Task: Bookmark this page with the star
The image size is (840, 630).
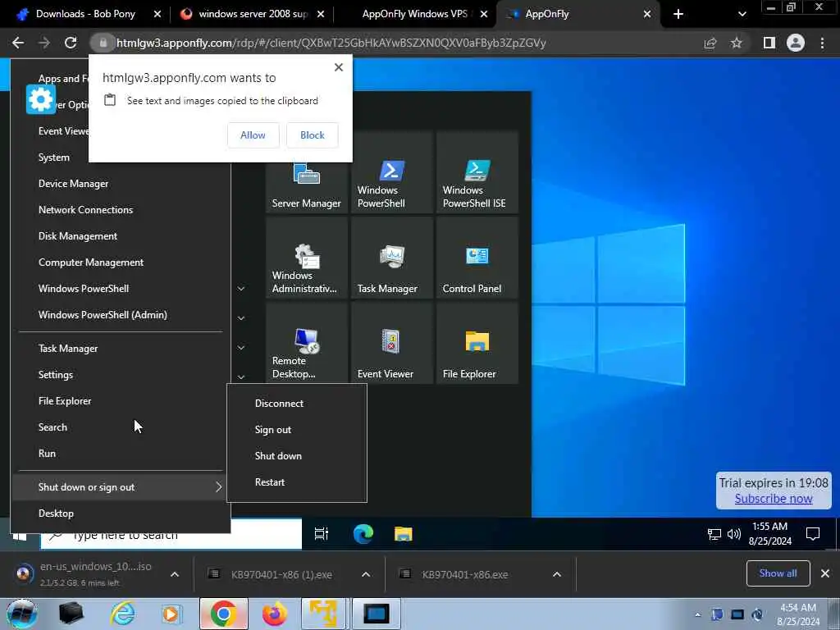Action: point(737,43)
